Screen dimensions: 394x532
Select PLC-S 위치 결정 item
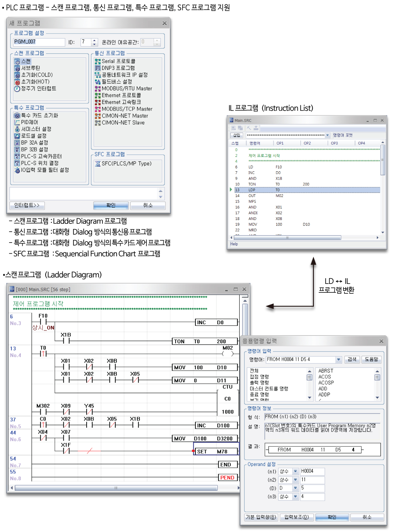pyautogui.click(x=36, y=163)
